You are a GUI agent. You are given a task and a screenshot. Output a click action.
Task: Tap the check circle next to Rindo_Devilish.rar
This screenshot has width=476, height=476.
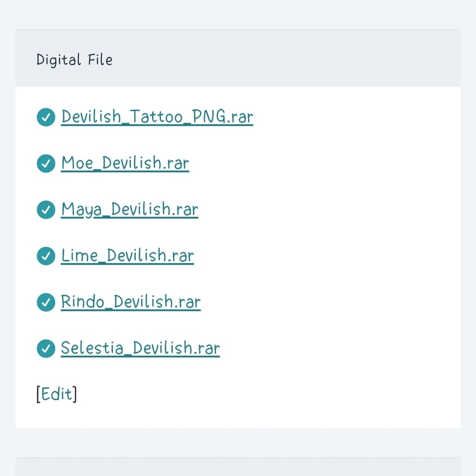[46, 302]
